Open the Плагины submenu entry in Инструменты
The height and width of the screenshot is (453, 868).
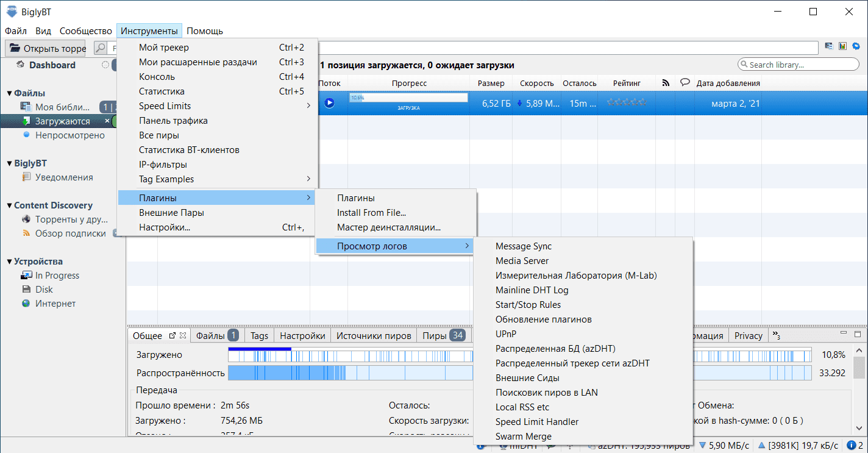218,198
